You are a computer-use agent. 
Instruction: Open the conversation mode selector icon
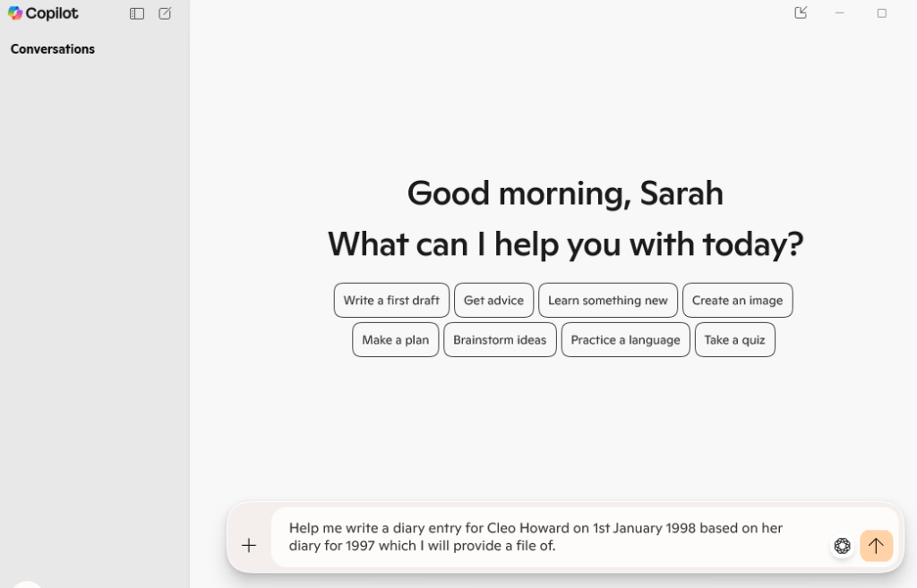click(842, 545)
